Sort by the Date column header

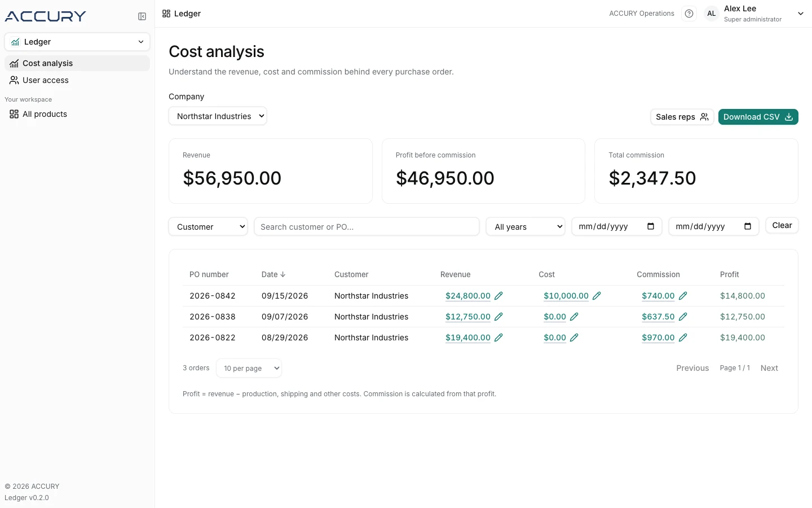[273, 274]
